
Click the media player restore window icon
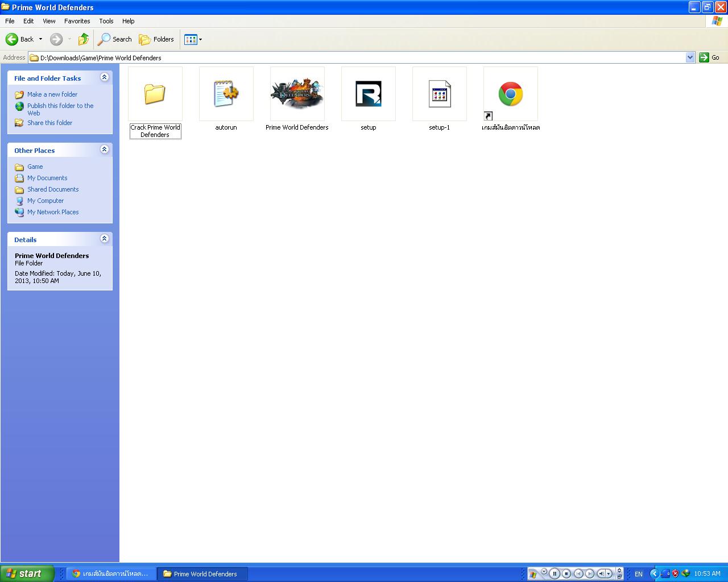coord(619,576)
